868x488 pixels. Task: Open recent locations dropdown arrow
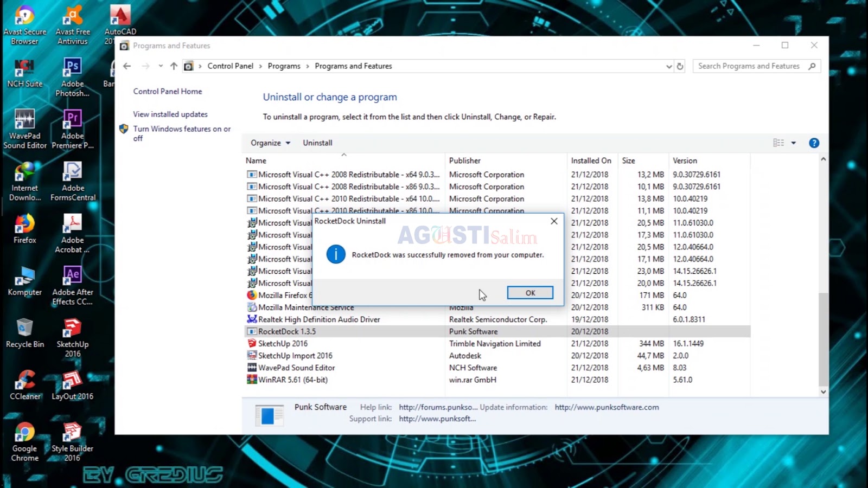(161, 66)
